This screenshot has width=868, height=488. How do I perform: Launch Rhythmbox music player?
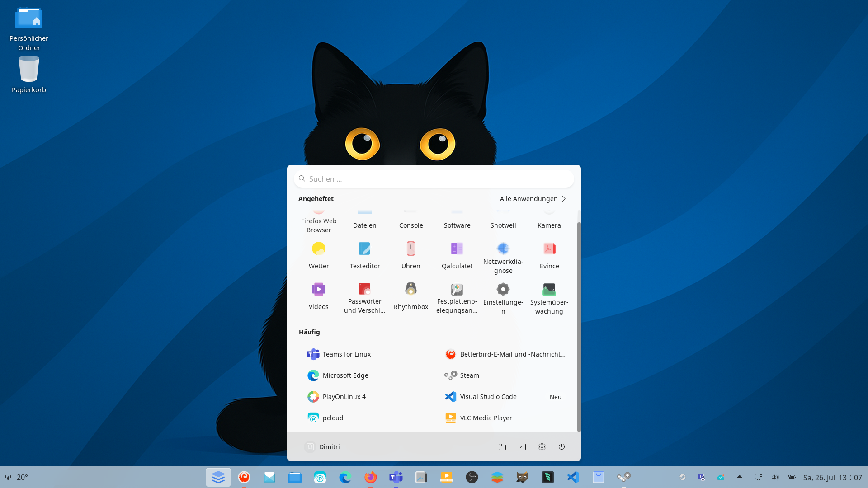[x=411, y=296]
